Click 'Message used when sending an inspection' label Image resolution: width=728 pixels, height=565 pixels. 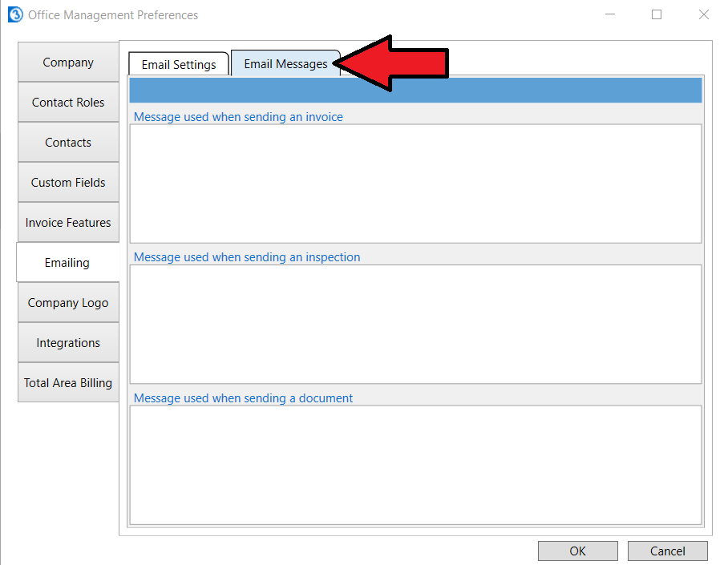pyautogui.click(x=247, y=256)
